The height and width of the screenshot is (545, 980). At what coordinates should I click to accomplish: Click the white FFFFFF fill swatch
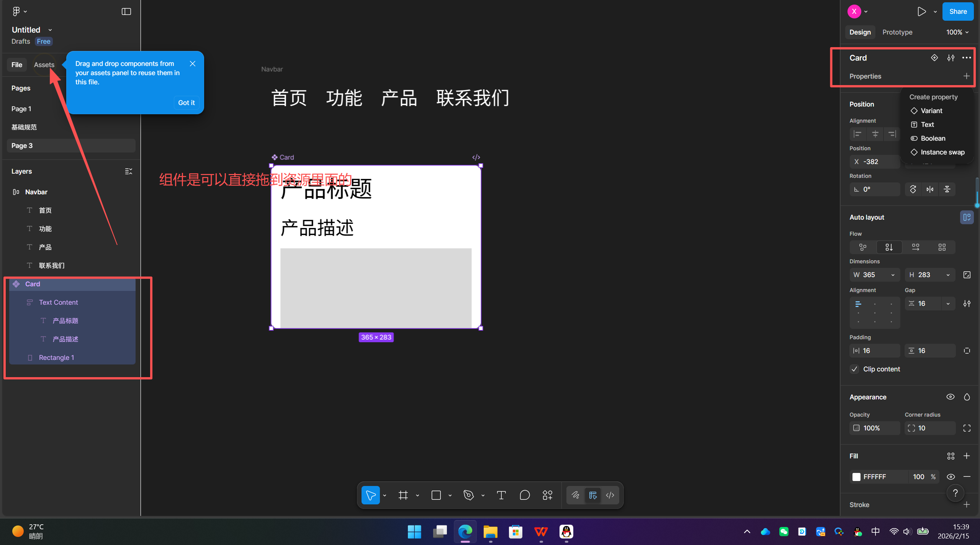tap(857, 477)
